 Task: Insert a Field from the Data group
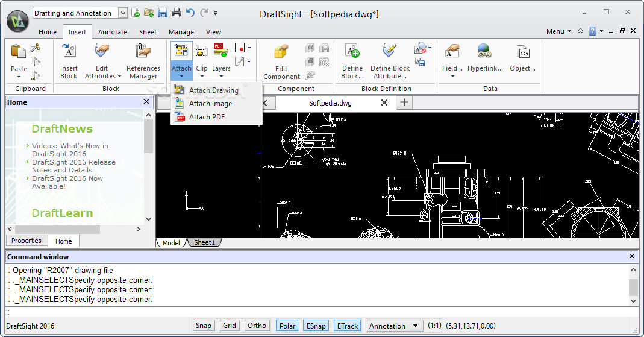point(452,51)
